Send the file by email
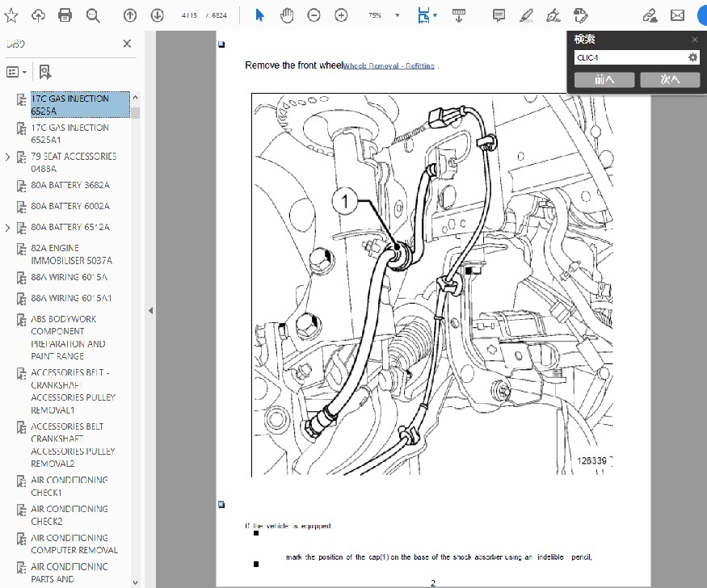The image size is (707, 588). click(677, 16)
